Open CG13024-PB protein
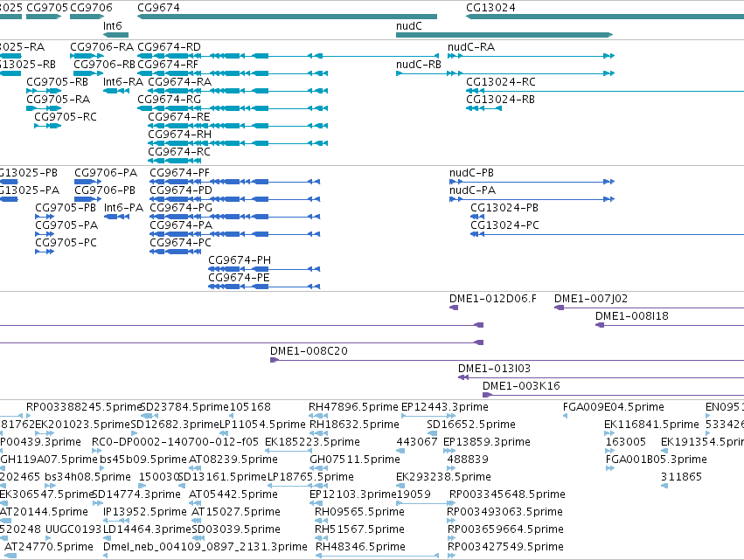The image size is (744, 560). [x=504, y=208]
